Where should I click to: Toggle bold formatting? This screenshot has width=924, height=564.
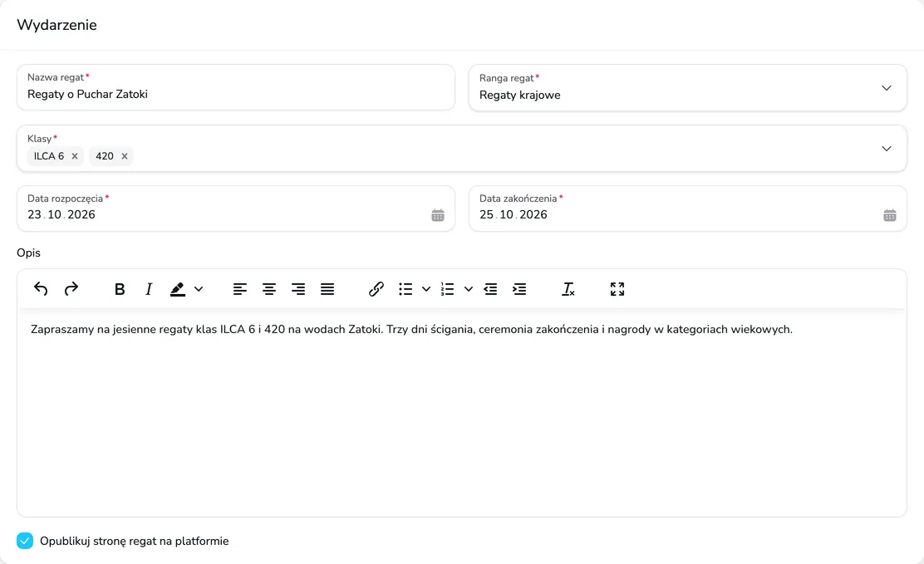(120, 289)
